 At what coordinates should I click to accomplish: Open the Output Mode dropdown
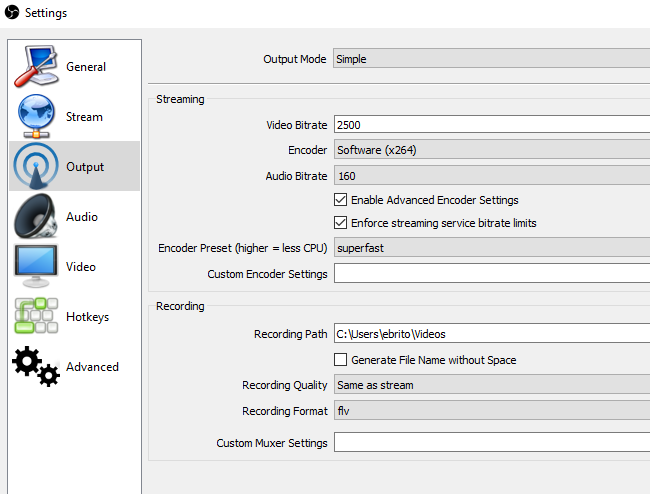490,59
